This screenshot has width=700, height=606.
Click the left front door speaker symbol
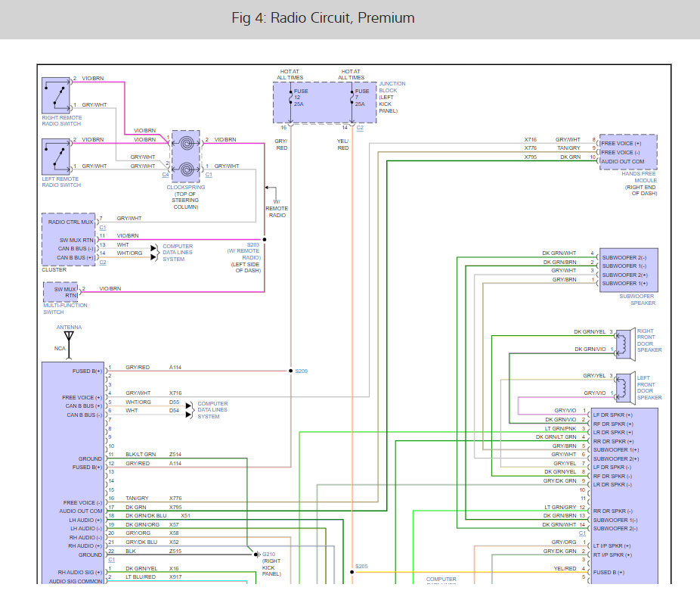point(625,388)
